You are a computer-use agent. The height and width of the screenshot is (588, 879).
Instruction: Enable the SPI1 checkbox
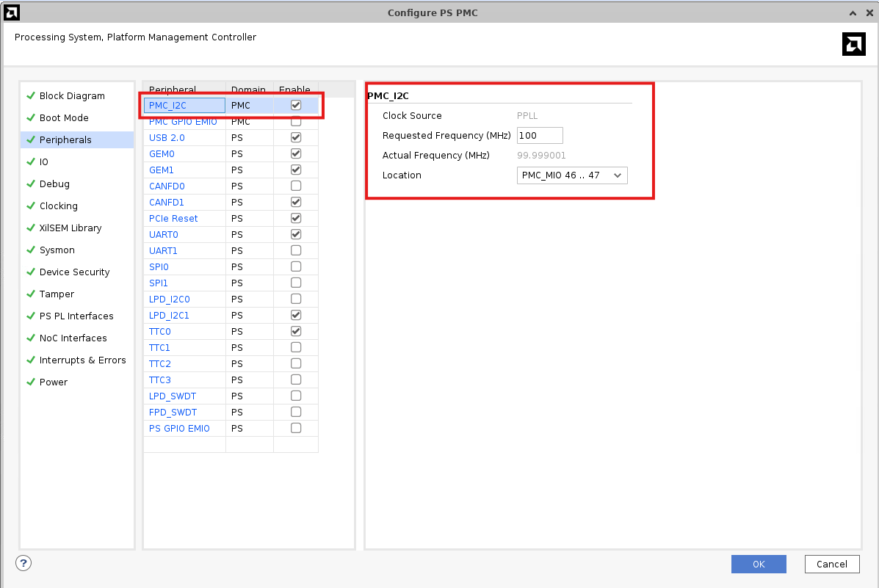tap(296, 283)
